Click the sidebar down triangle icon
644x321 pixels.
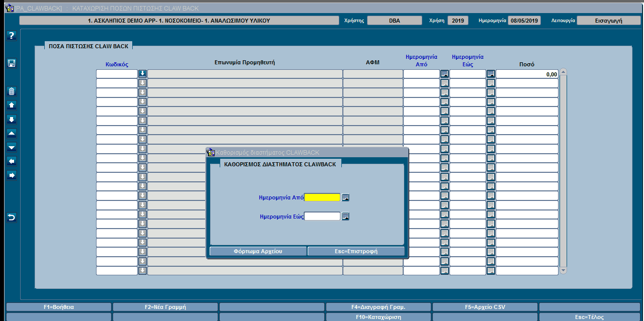tap(12, 147)
